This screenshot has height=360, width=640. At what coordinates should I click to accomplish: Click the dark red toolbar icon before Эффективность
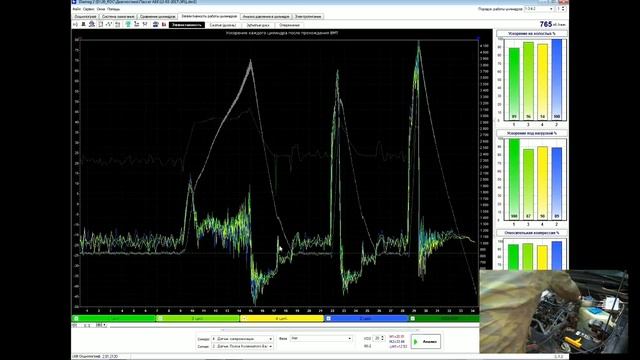164,25
